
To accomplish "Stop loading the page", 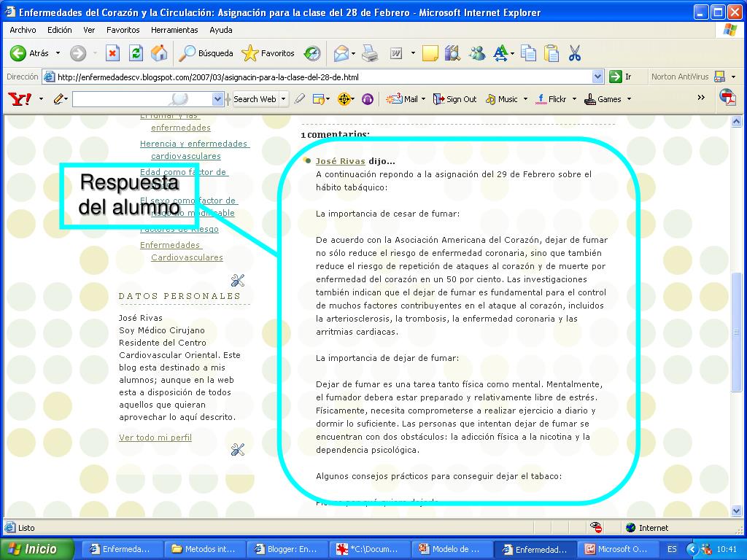I will tap(112, 53).
